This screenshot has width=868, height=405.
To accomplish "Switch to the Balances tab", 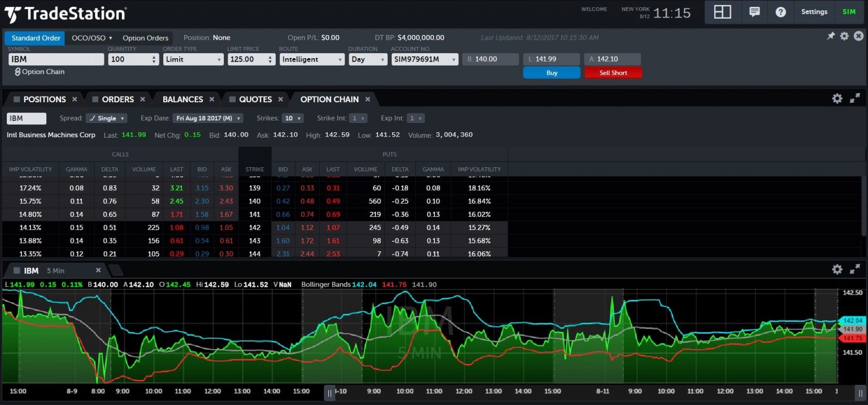I will (x=183, y=99).
